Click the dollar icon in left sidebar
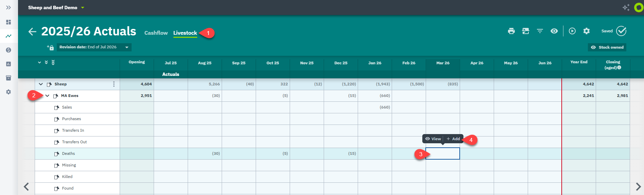This screenshot has width=644, height=195. pos(9,50)
